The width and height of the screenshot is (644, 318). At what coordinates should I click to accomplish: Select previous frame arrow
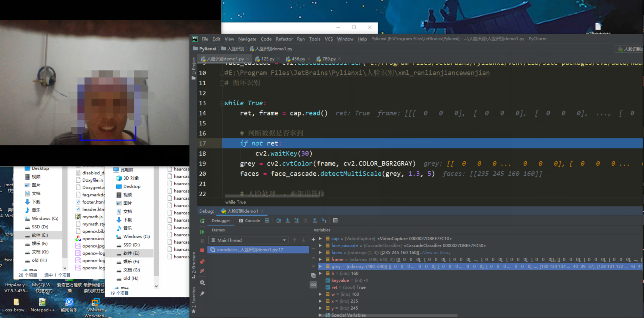pyautogui.click(x=295, y=240)
